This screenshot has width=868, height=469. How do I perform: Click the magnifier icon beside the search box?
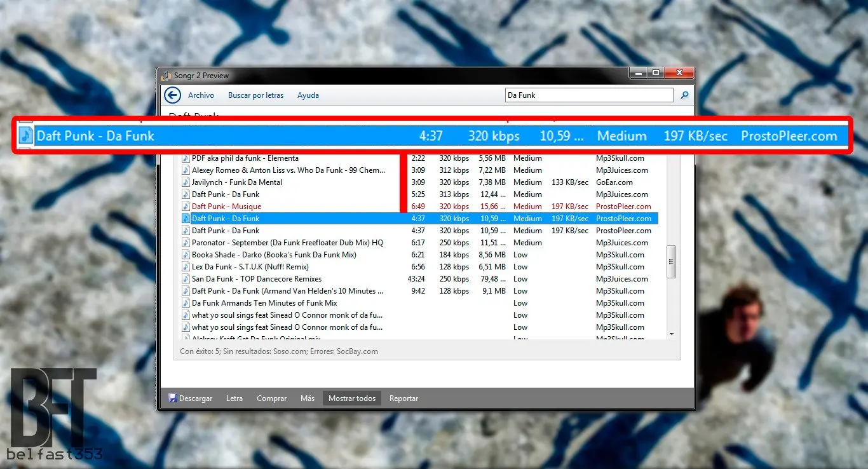tap(684, 95)
